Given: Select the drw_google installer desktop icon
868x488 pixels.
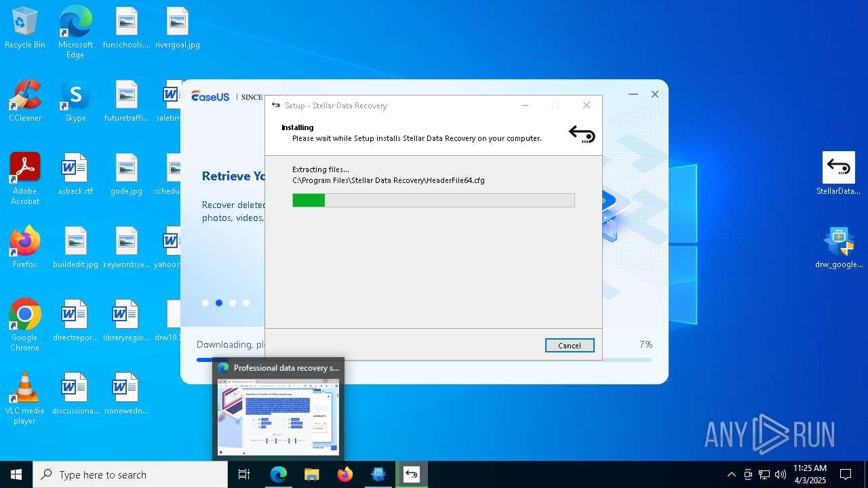Looking at the screenshot, I should pyautogui.click(x=839, y=248).
